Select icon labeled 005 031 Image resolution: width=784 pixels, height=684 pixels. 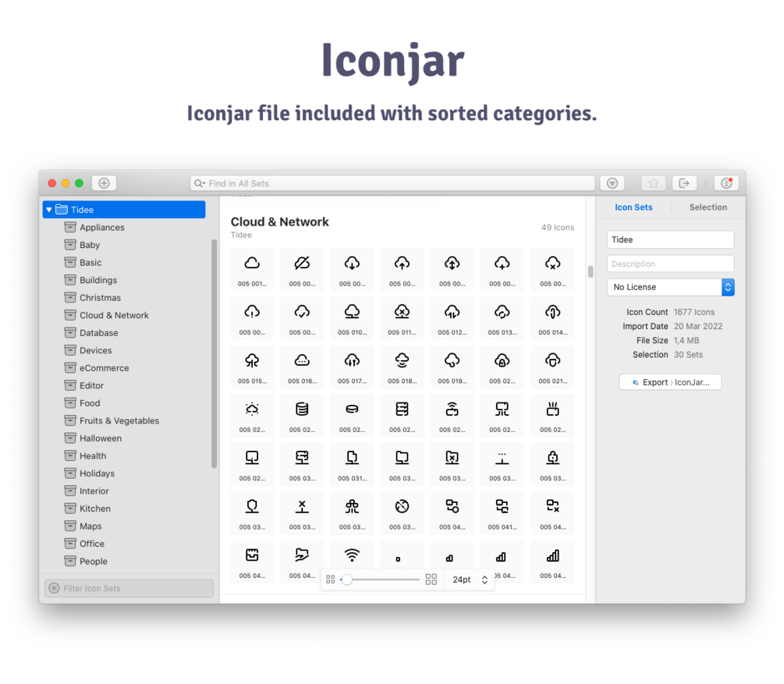coord(352,464)
